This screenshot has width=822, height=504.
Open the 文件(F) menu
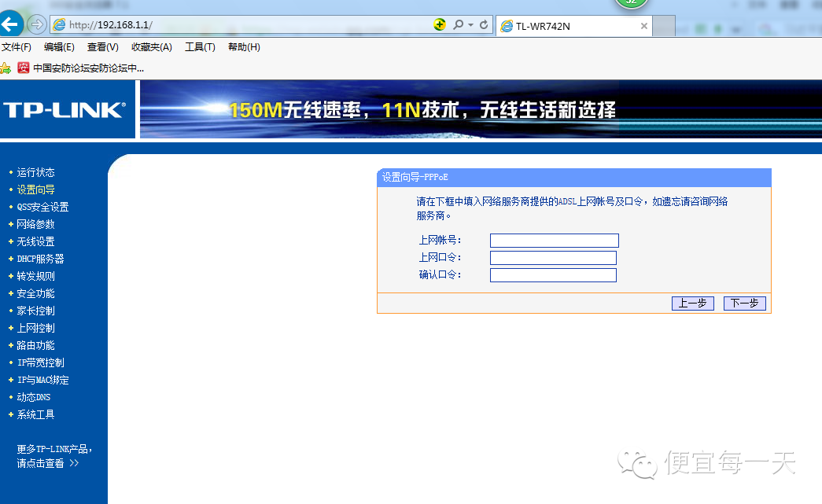point(17,47)
